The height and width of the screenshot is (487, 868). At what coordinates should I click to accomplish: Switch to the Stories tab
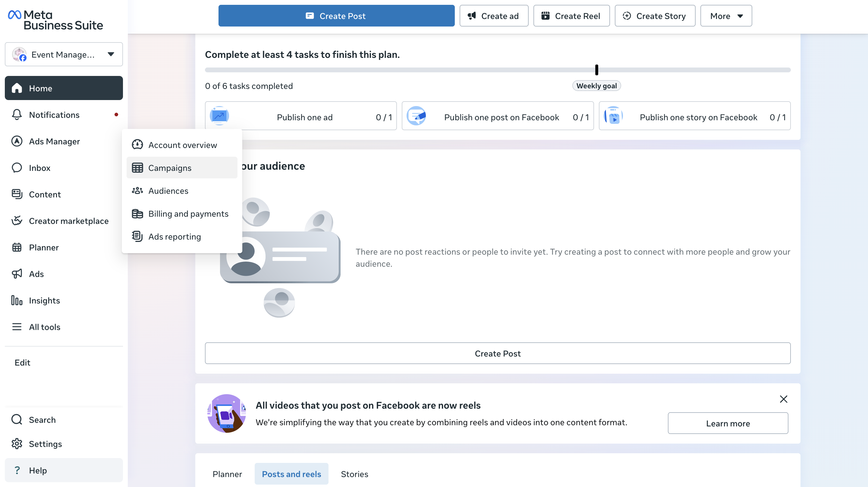(x=354, y=474)
